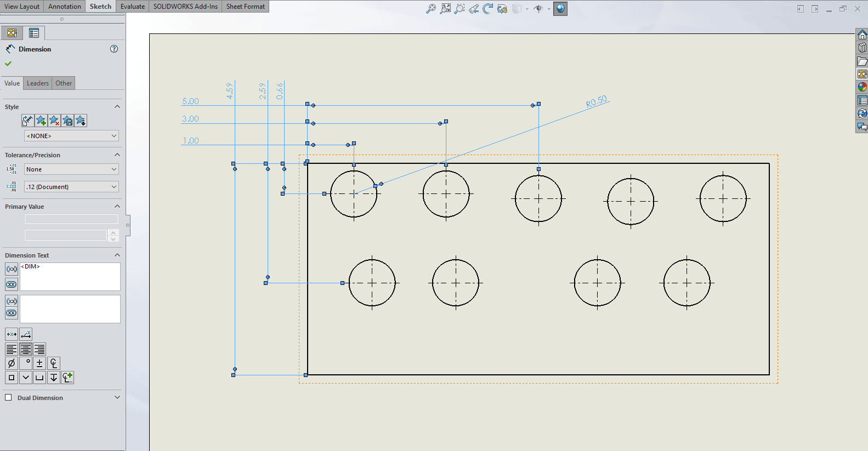Toggle Add Parentheses for lower text
The height and width of the screenshot is (451, 868).
(12, 301)
